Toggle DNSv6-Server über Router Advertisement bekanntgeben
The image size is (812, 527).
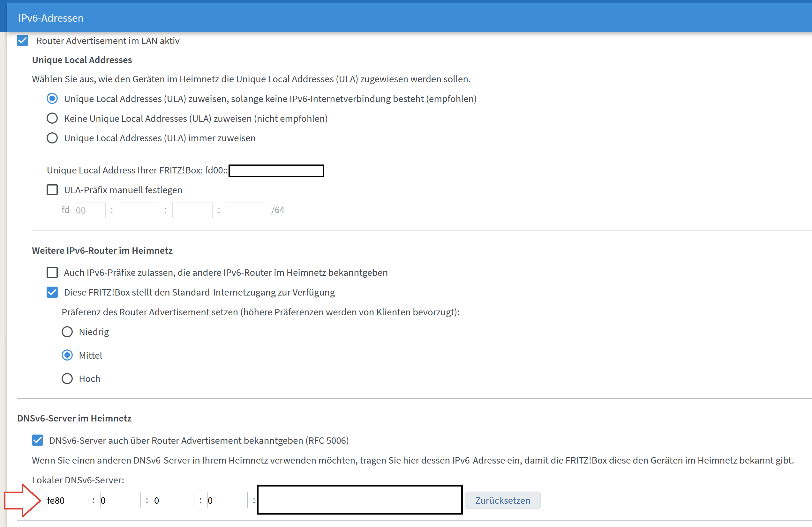click(x=38, y=440)
